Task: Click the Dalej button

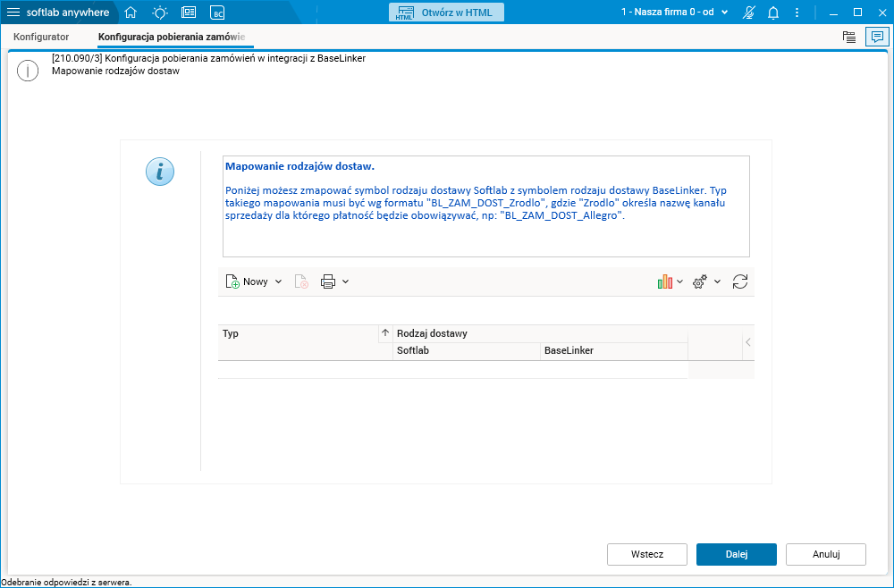Action: [x=736, y=554]
